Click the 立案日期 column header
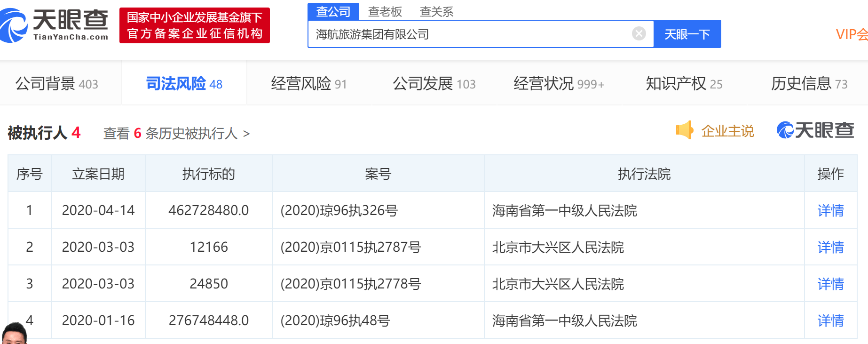The height and width of the screenshot is (344, 868). pyautogui.click(x=98, y=174)
